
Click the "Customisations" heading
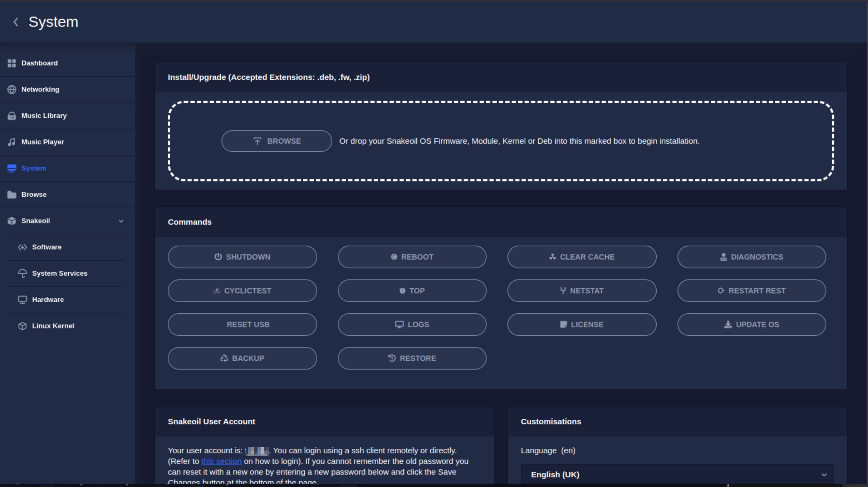pyautogui.click(x=551, y=422)
